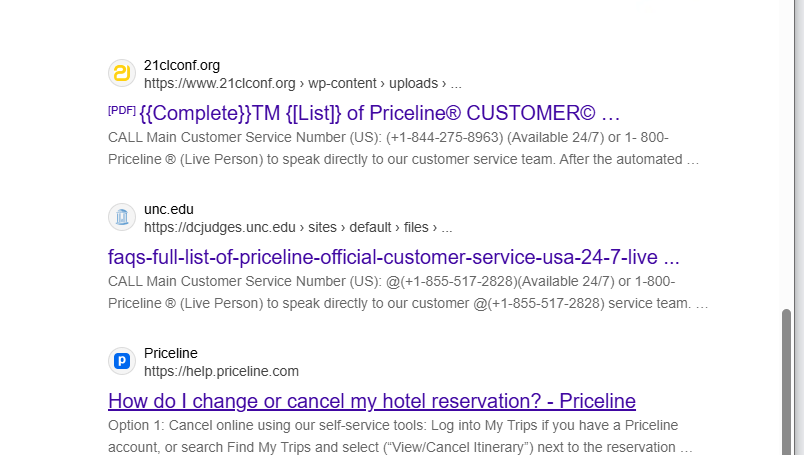Click the 21clconf.org yellow favicon
This screenshot has height=455, width=804.
(121, 73)
